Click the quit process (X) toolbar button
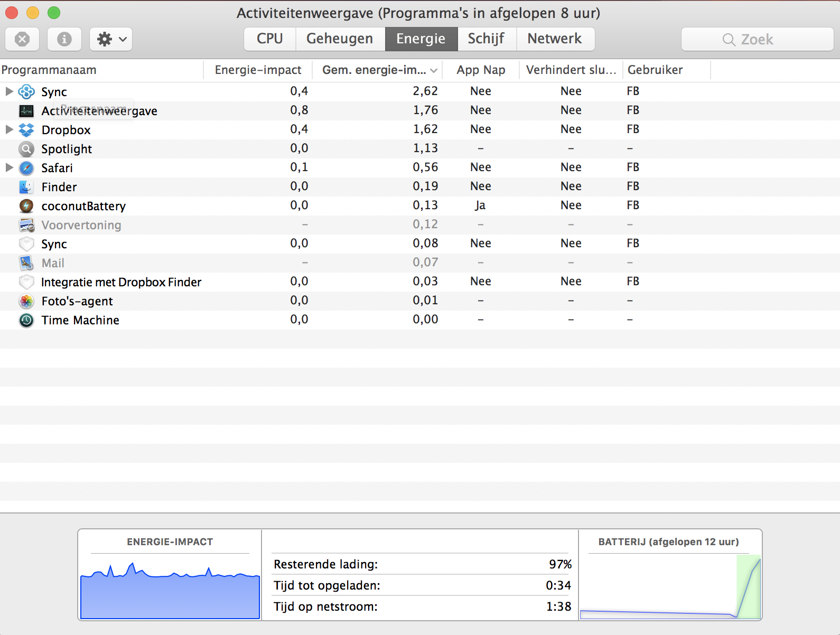The image size is (840, 635). coord(22,39)
